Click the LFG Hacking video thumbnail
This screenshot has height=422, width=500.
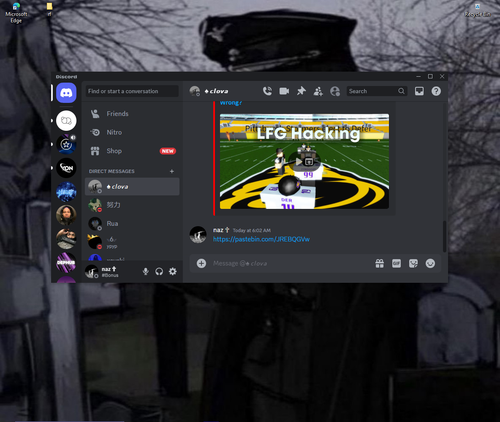pos(304,161)
